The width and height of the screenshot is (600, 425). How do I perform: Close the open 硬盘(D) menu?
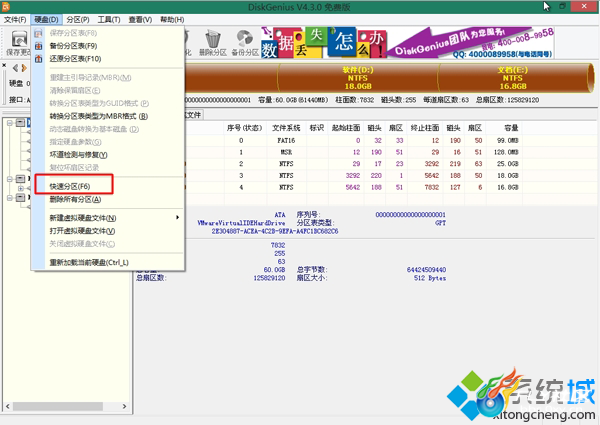pyautogui.click(x=46, y=20)
